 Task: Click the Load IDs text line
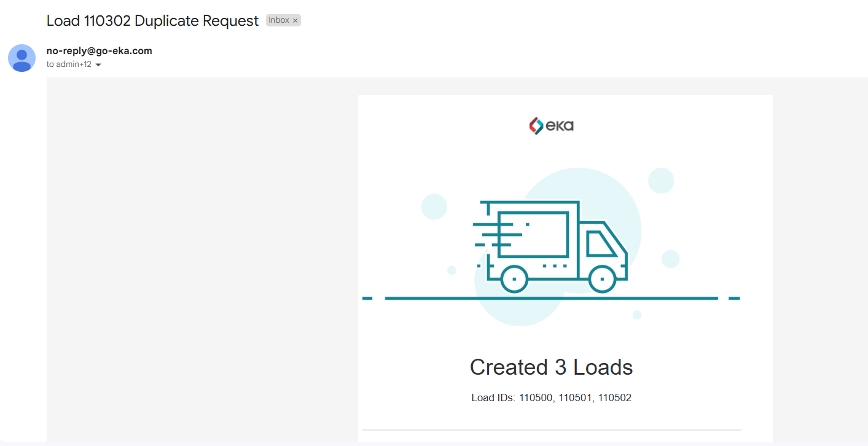[x=551, y=397]
